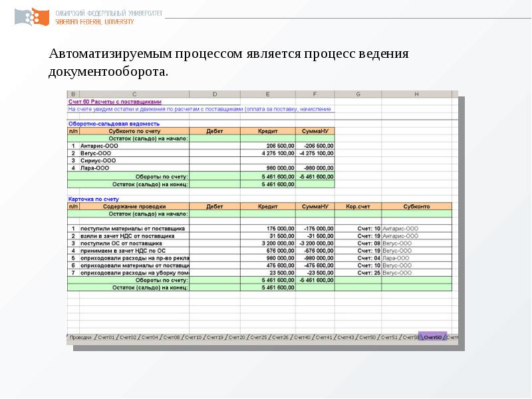Switch to the Проводки sheet tab
The width and height of the screenshot is (532, 399).
coord(80,338)
